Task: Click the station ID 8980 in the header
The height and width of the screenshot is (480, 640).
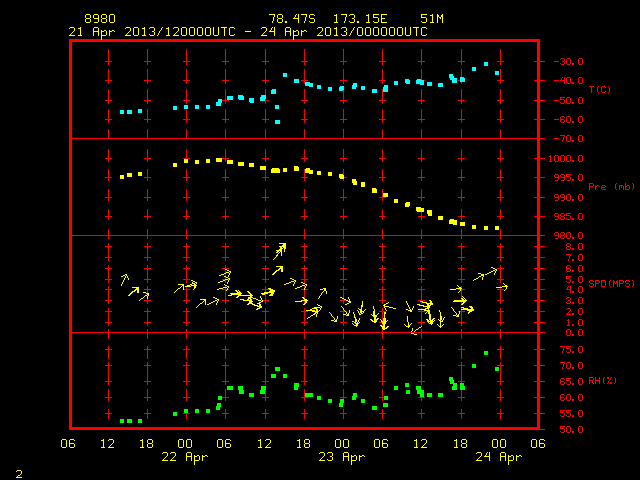Action: pyautogui.click(x=100, y=19)
